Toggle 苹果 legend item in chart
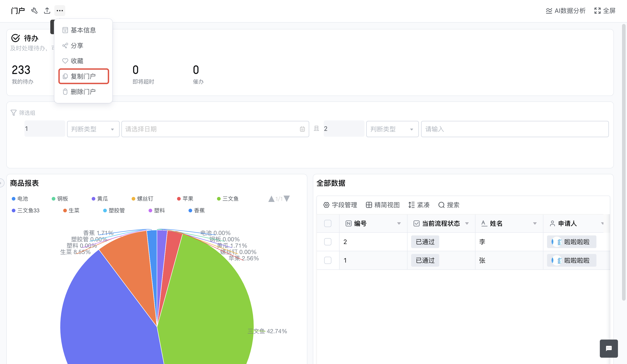627x364 pixels. (x=185, y=199)
